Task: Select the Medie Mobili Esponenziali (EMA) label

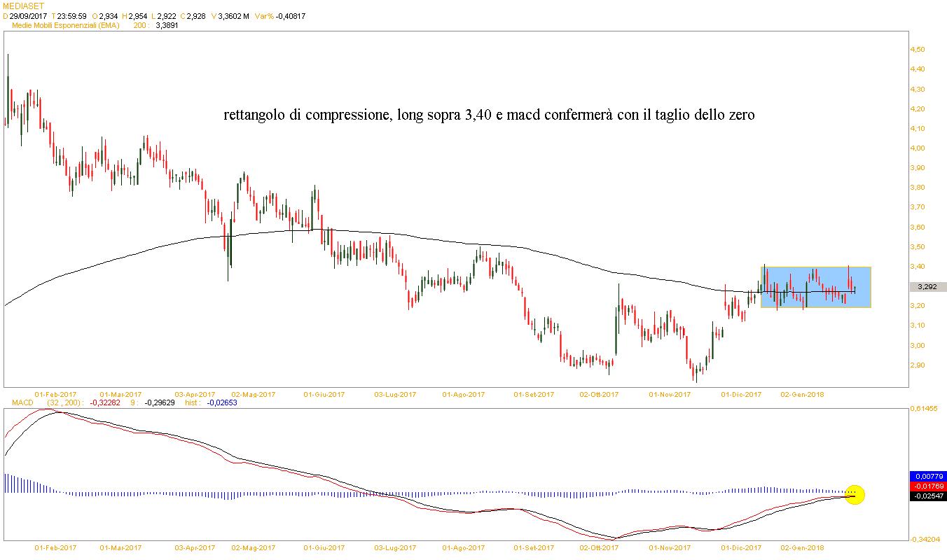Action: (x=66, y=25)
